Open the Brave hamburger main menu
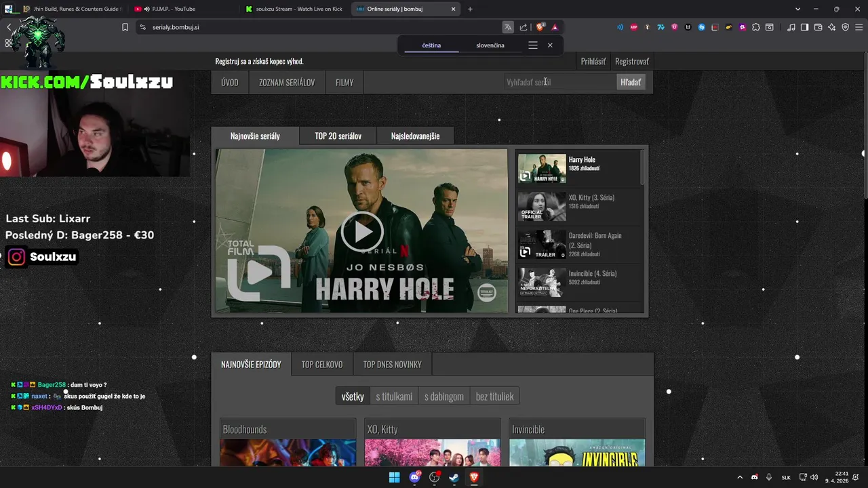868x488 pixels. pos(859,27)
